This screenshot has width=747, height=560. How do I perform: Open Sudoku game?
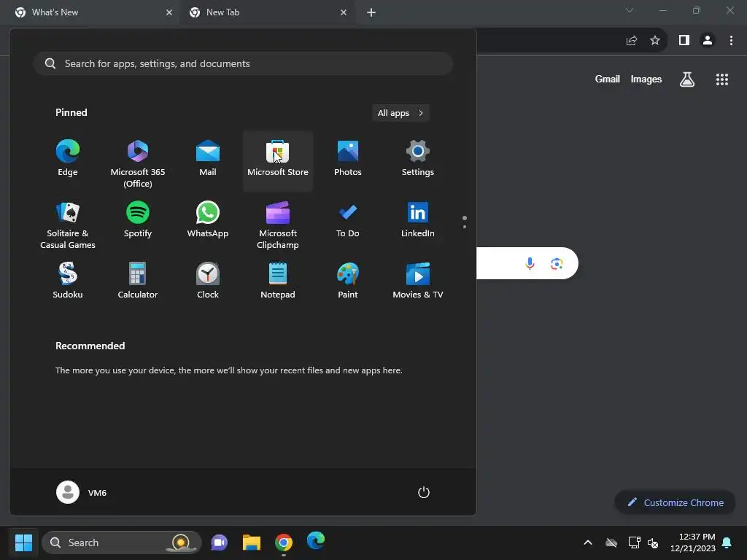pos(68,281)
